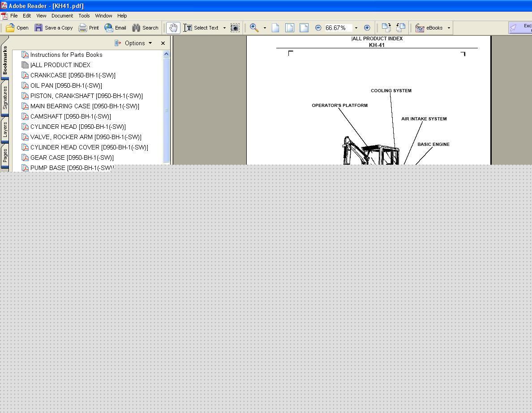Click the bookmarks panel scrollbar thumb
This screenshot has width=532, height=413.
166,110
